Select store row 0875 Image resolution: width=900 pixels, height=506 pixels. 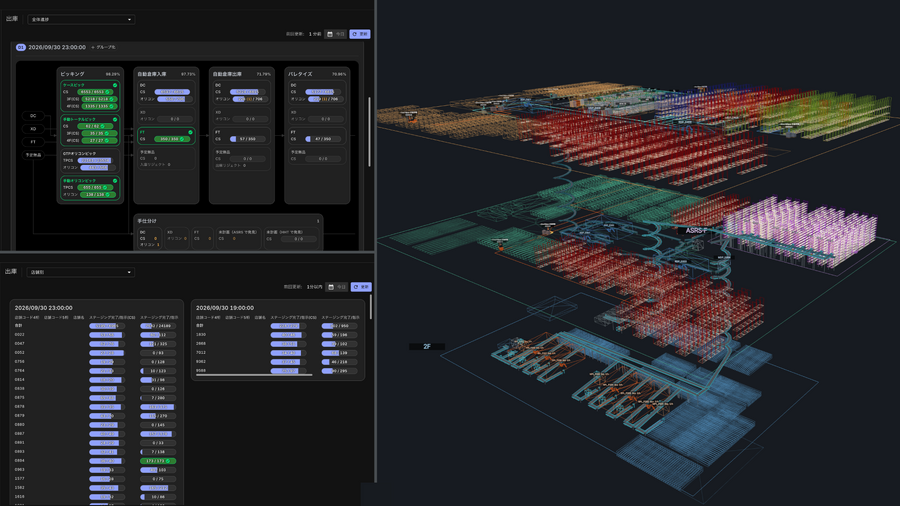(x=96, y=398)
